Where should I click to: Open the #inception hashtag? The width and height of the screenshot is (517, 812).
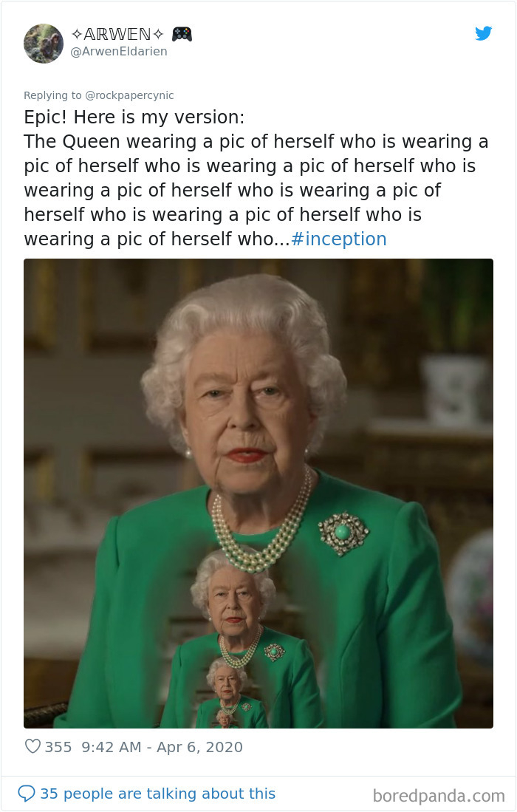tap(338, 239)
